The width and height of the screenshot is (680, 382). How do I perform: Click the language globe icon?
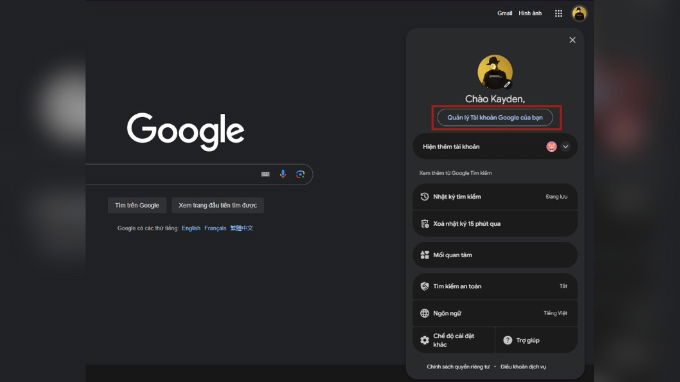coord(425,313)
